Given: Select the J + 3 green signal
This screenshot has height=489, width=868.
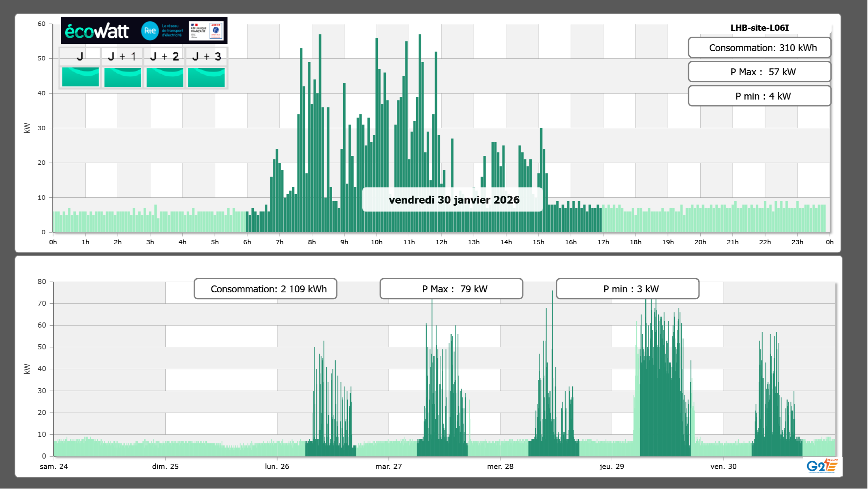Looking at the screenshot, I should click(206, 77).
